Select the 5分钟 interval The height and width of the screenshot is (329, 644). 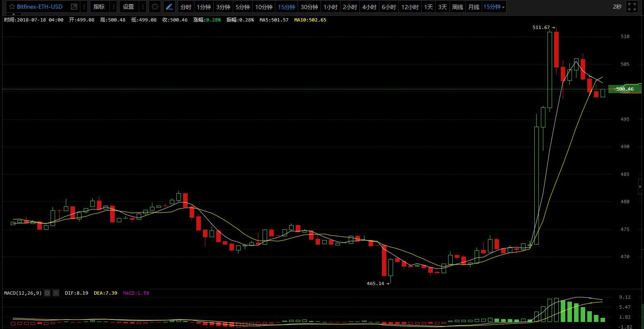[x=243, y=7]
